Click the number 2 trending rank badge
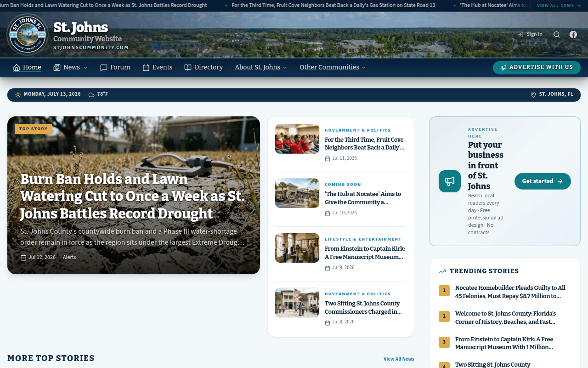 tap(444, 316)
